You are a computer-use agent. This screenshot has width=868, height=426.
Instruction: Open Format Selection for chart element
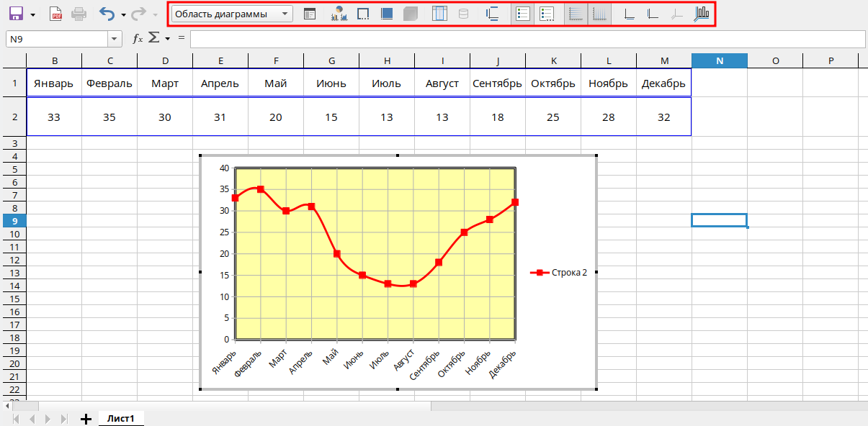point(310,14)
